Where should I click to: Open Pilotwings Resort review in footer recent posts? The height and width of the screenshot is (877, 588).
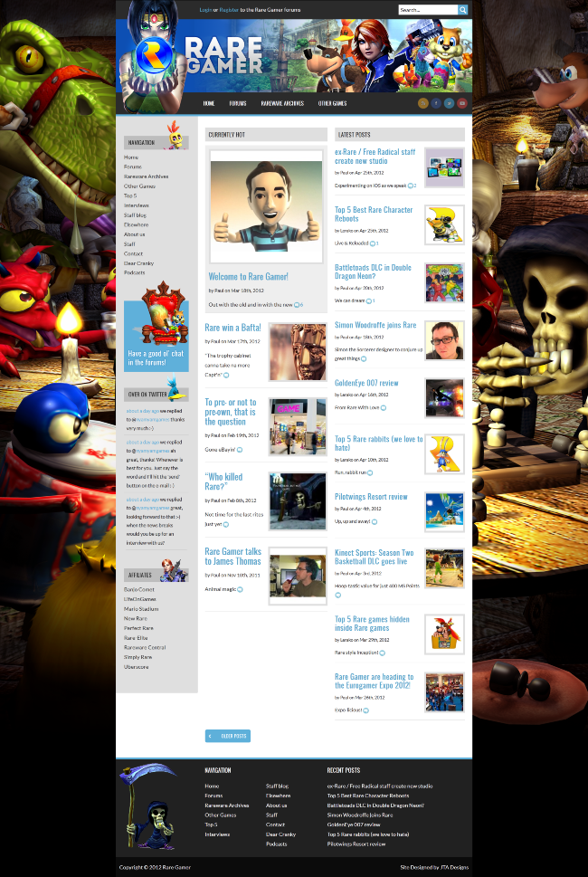pos(356,844)
